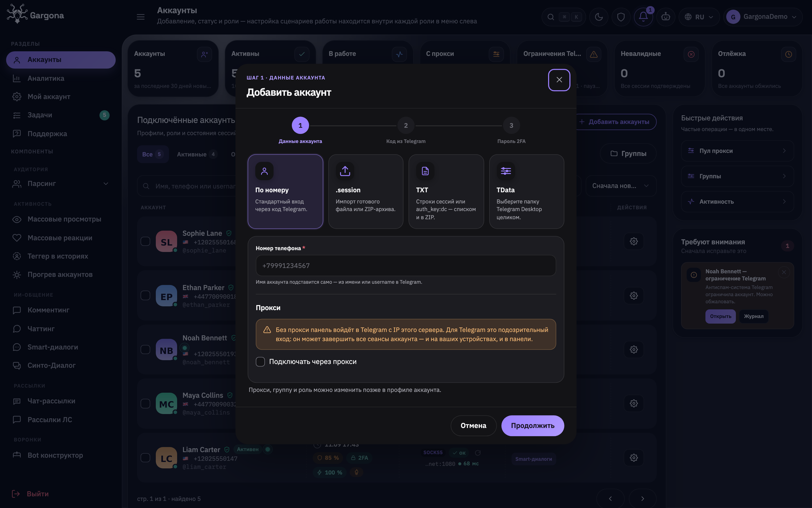This screenshot has height=508, width=812.
Task: Click Открыть in attention card
Action: pyautogui.click(x=720, y=316)
